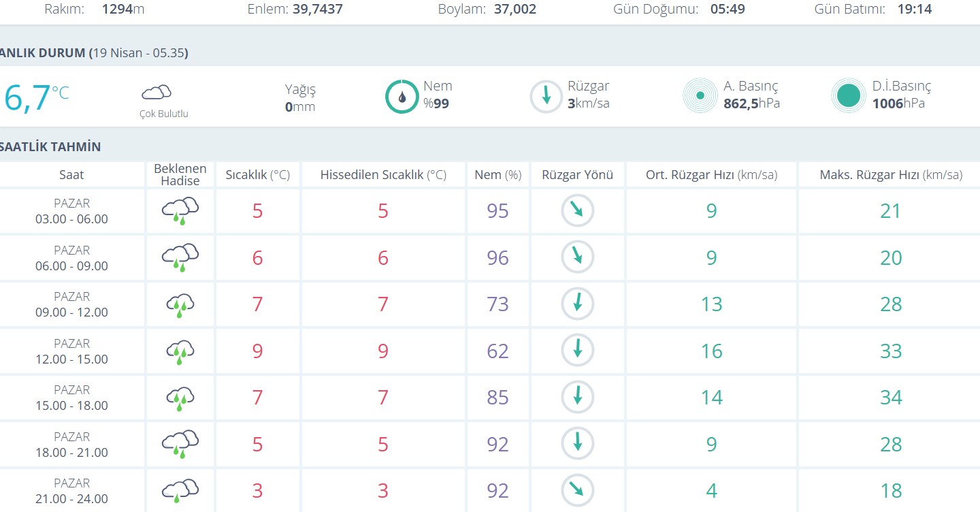
Task: Click the humidity droplet gauge icon
Action: point(402,97)
